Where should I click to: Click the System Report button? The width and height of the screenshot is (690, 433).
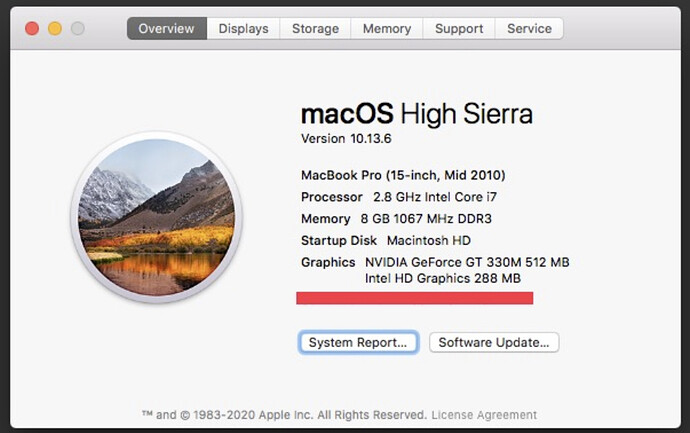(x=358, y=342)
